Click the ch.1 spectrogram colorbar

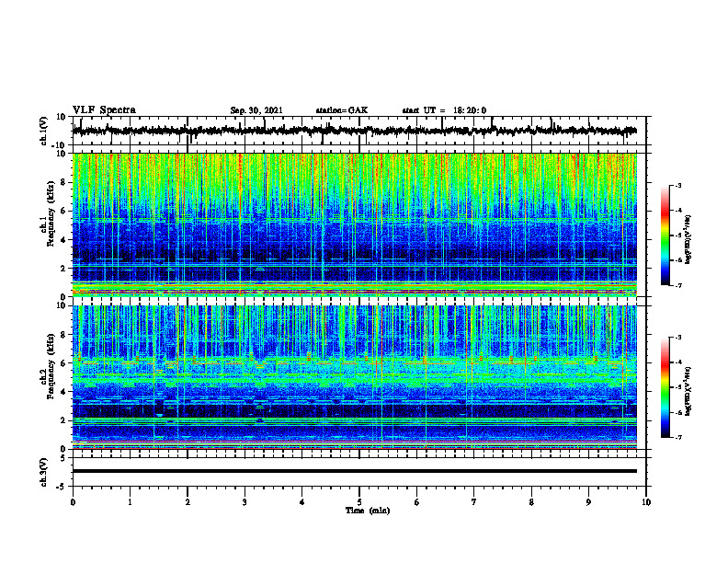pyautogui.click(x=665, y=236)
